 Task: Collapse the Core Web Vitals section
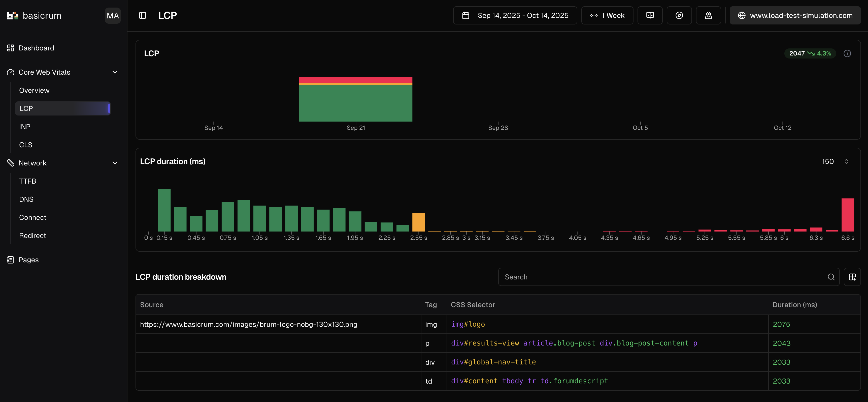point(115,72)
